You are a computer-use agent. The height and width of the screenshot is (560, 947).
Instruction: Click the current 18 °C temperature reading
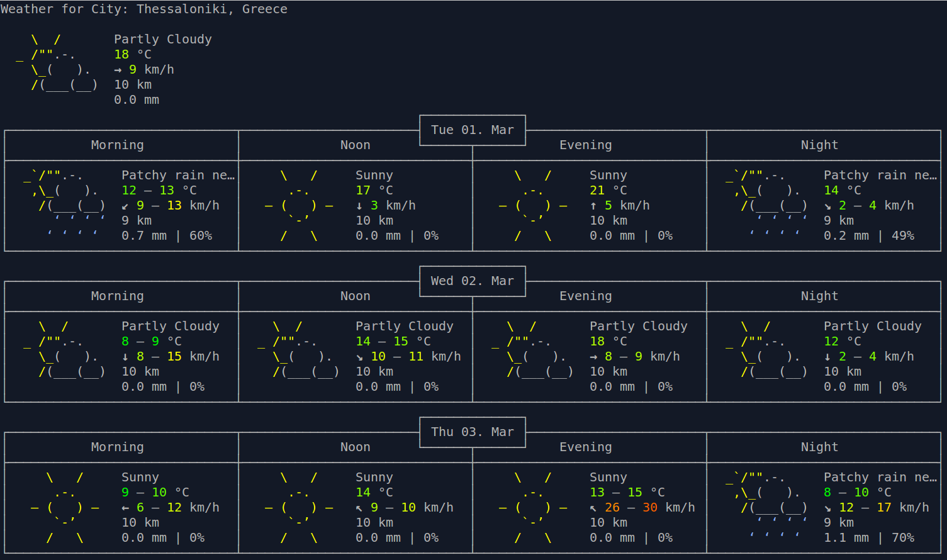pos(133,55)
